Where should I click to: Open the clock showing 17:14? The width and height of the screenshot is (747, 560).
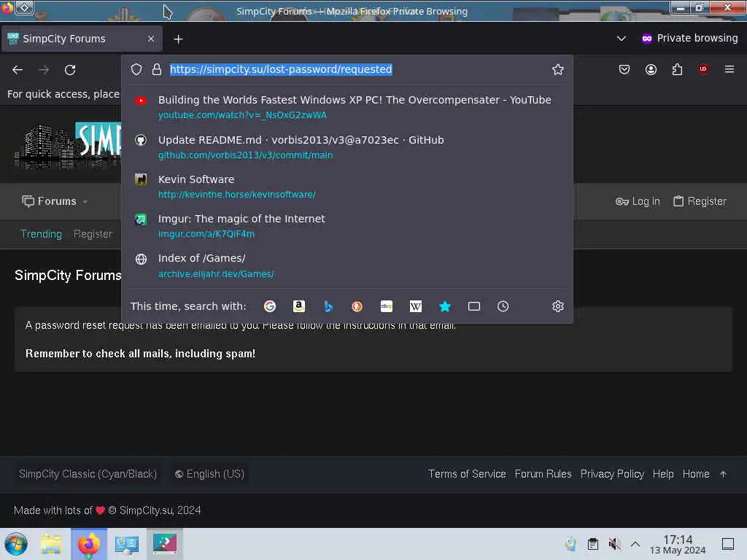click(678, 544)
